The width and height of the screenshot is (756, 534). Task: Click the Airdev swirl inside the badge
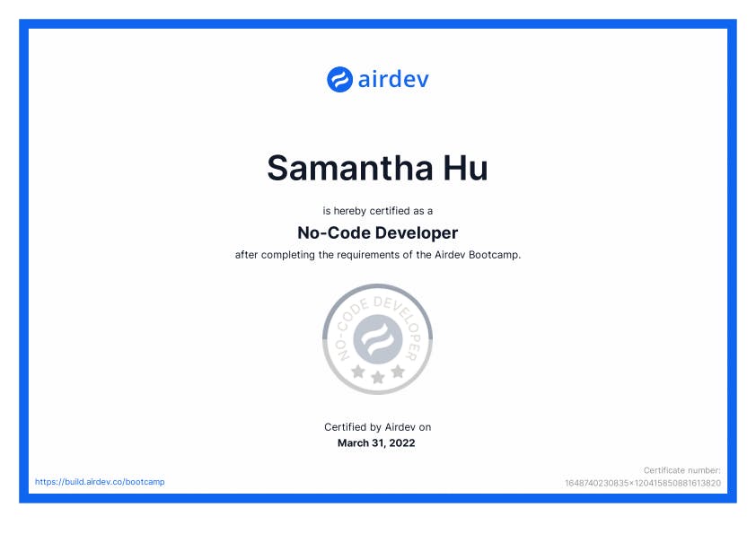coord(377,337)
